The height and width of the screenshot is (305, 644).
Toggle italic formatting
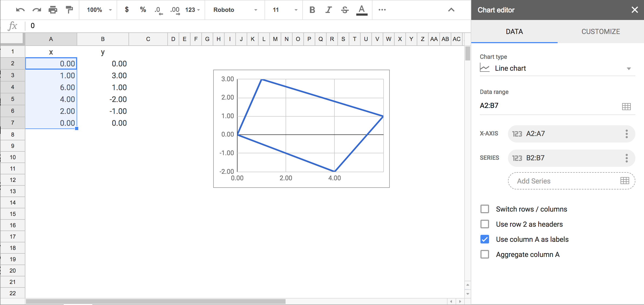[x=328, y=10]
